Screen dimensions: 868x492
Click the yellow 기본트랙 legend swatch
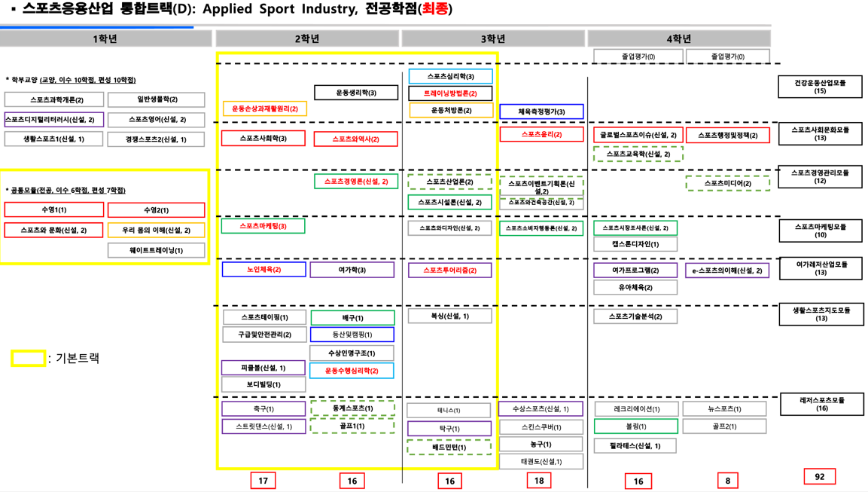28,359
